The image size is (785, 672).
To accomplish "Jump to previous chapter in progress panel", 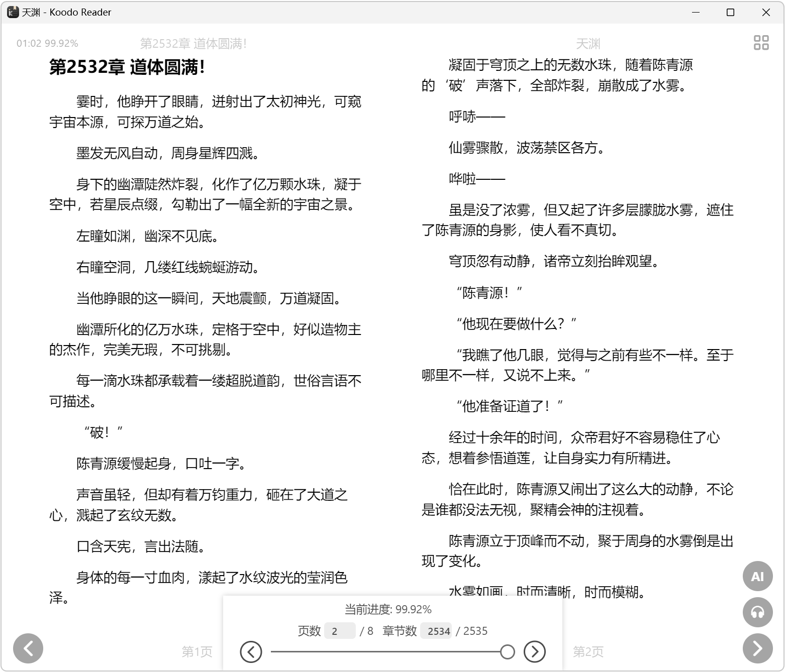I will click(x=251, y=652).
